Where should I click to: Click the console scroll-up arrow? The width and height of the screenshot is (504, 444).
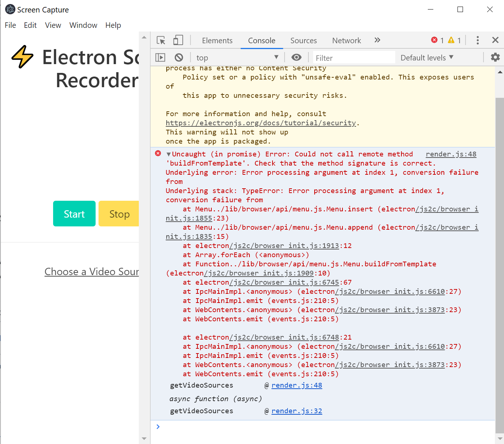[x=500, y=72]
